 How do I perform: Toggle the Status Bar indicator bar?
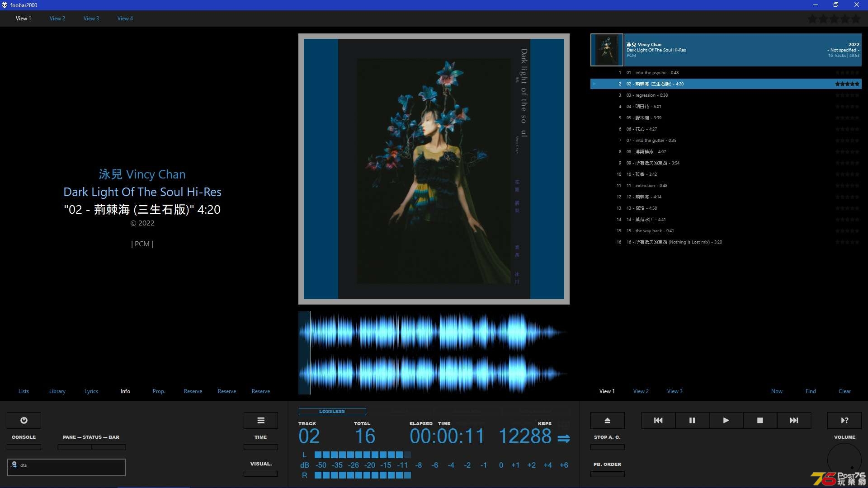(109, 447)
